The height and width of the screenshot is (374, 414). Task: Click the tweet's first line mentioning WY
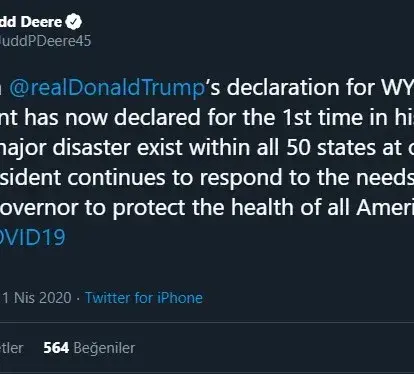[207, 88]
